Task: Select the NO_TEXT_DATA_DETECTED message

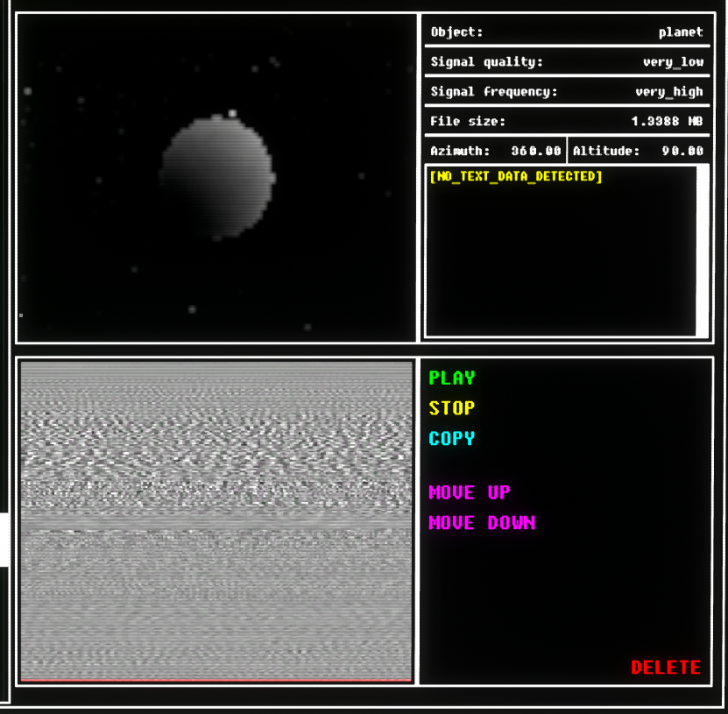Action: coord(516,177)
